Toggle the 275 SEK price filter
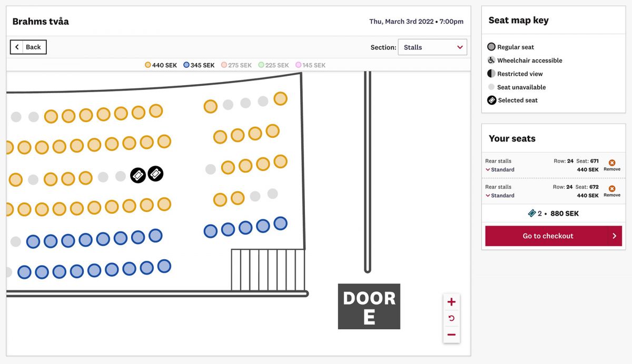 pos(236,65)
